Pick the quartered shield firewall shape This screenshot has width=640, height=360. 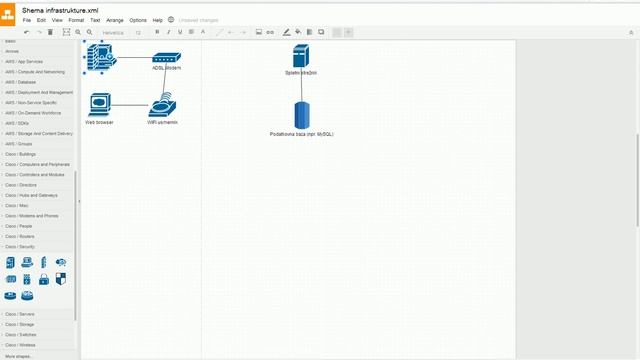point(61,279)
